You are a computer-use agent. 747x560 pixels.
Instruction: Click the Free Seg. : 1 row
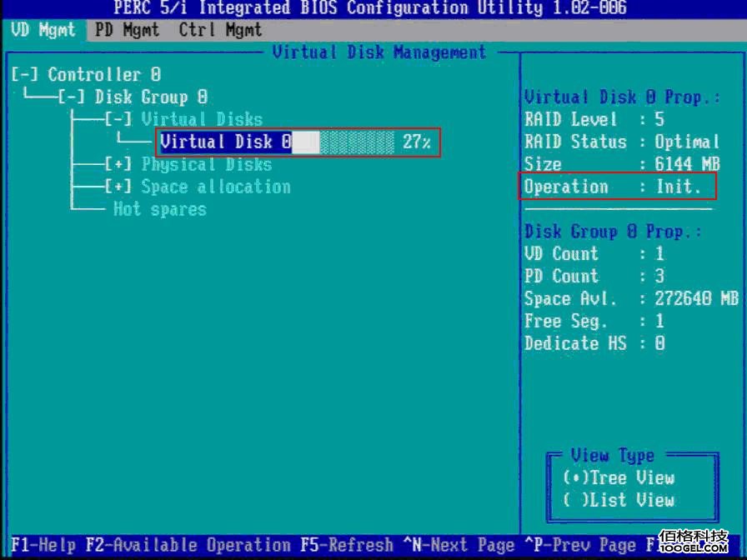[594, 322]
